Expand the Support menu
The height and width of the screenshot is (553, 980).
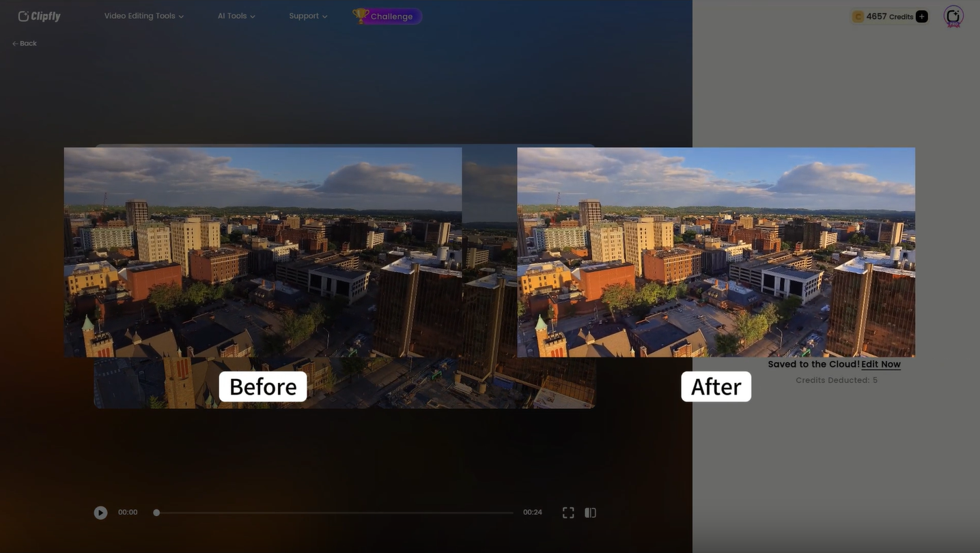(x=308, y=16)
